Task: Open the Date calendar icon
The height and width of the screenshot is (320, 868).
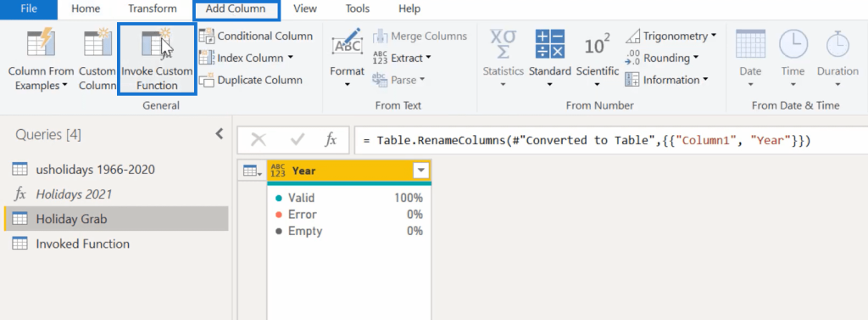Action: [x=750, y=44]
